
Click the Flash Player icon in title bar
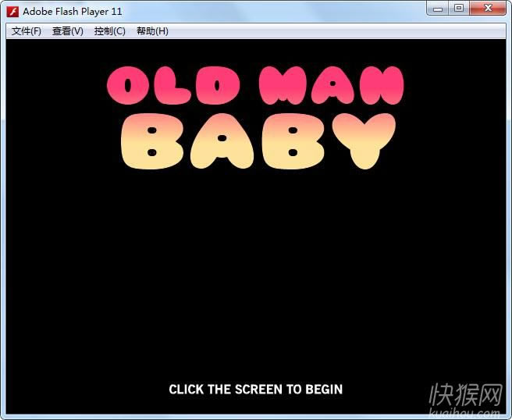[x=12, y=12]
